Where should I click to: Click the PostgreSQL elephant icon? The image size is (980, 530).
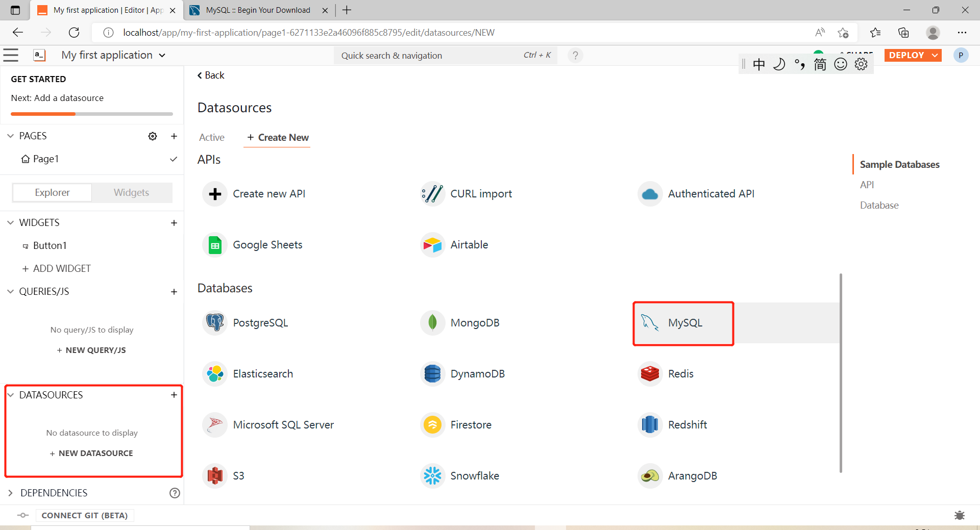point(215,322)
